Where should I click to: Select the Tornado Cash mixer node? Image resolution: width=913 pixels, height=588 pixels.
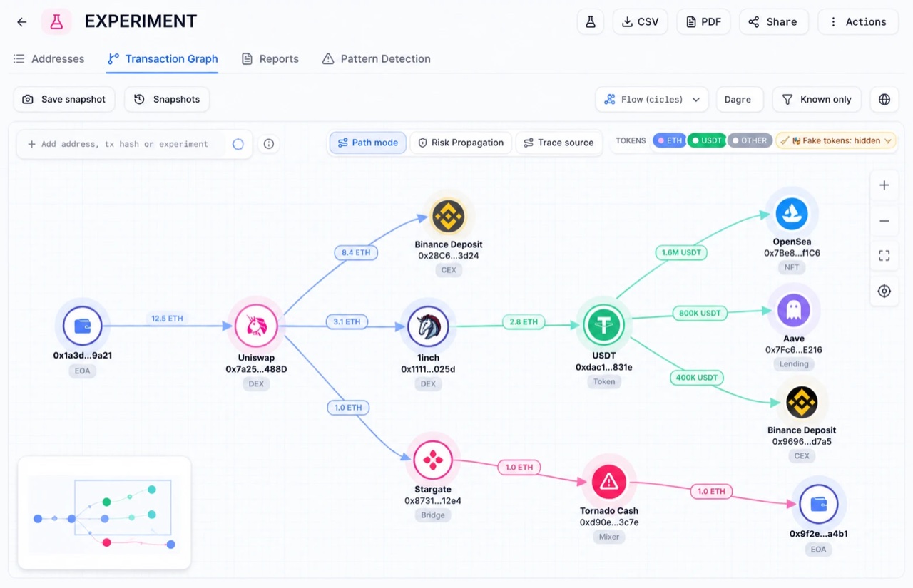pyautogui.click(x=609, y=483)
